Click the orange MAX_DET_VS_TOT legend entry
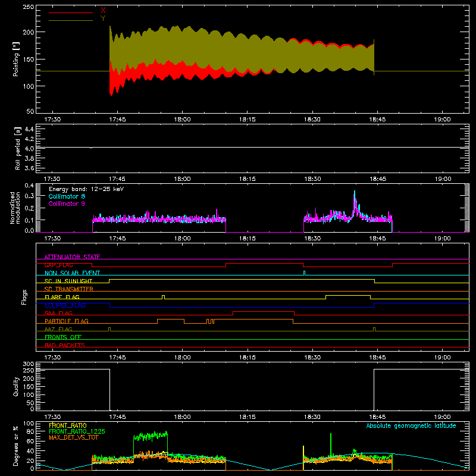 point(73,437)
